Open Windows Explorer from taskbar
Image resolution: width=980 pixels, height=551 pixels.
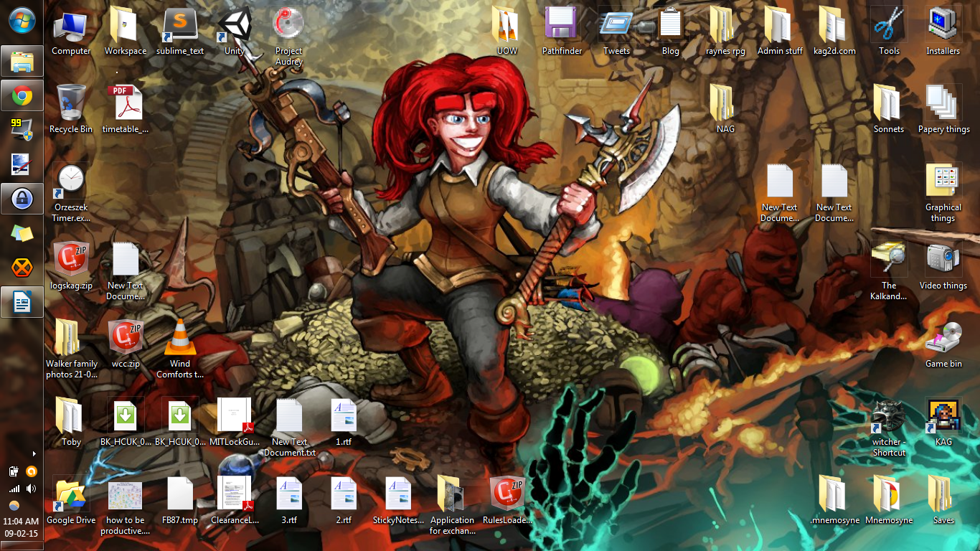22,61
